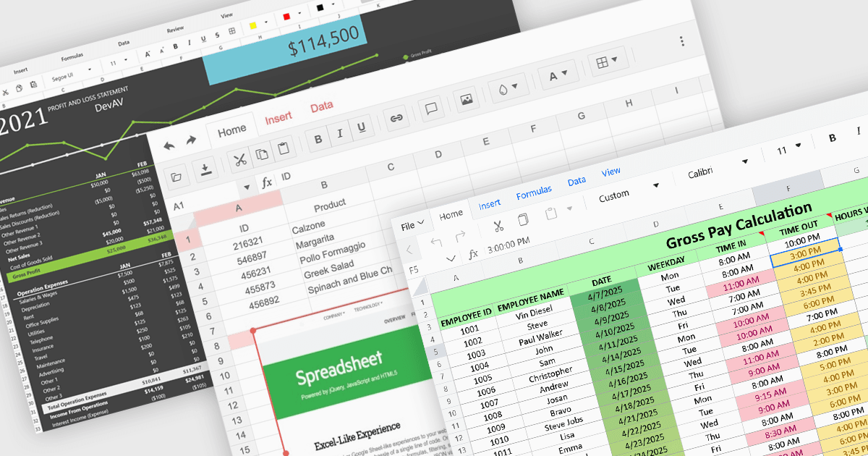Click Paste clipboard in Gross Pay window
868x456 pixels.
(551, 214)
